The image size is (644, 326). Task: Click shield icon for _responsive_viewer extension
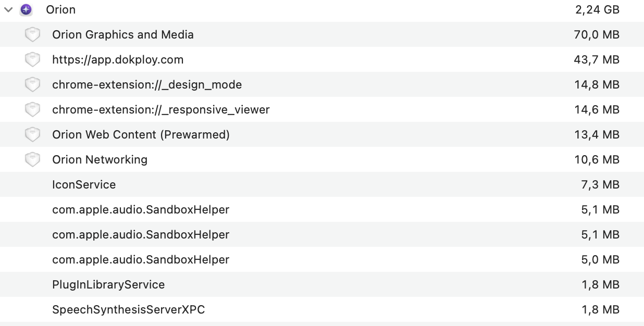tap(32, 110)
